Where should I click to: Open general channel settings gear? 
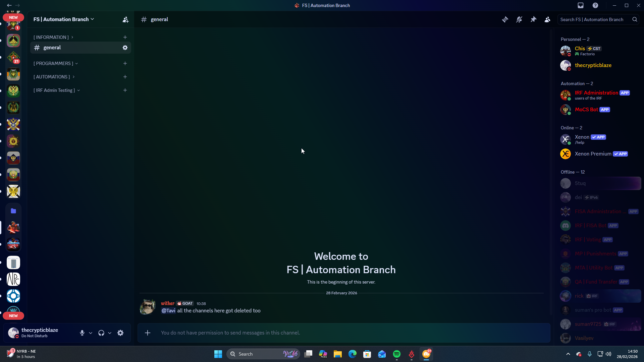point(125,48)
